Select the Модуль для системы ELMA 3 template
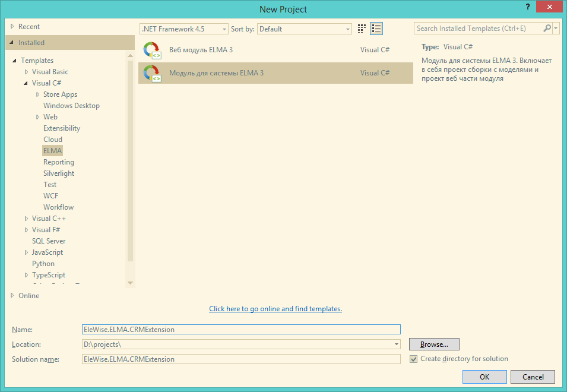The image size is (567, 392). [275, 73]
